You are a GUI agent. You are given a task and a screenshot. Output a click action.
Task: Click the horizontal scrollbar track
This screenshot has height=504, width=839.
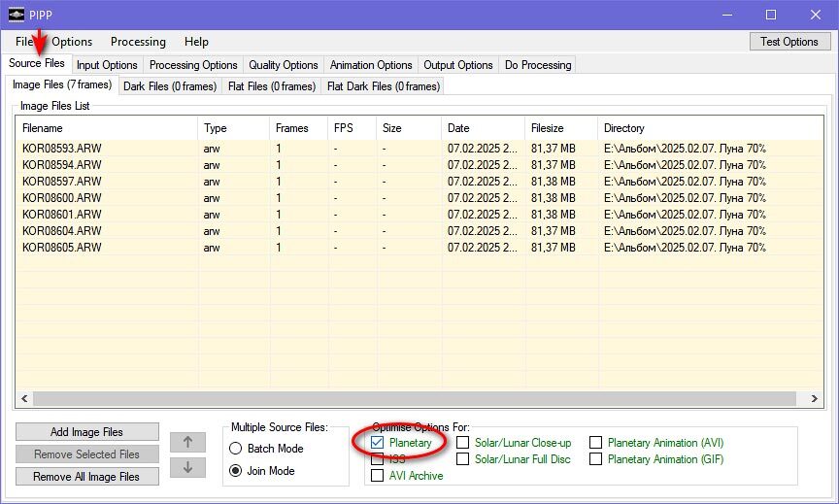[414, 398]
